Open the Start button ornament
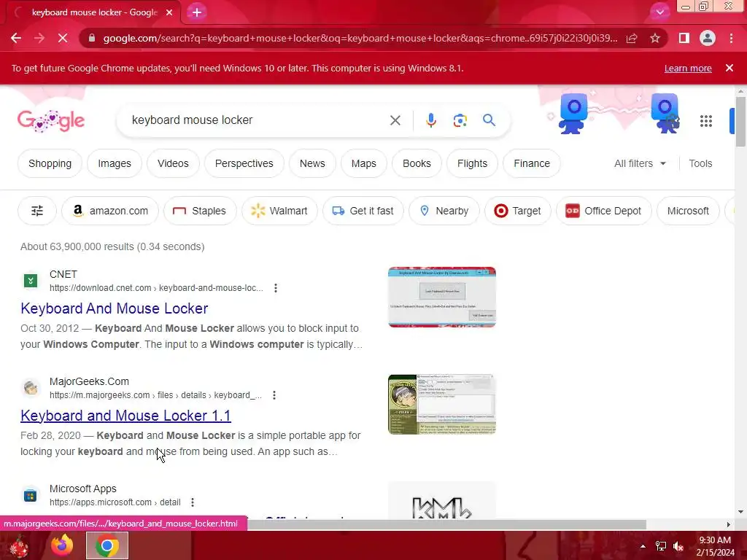 19,546
